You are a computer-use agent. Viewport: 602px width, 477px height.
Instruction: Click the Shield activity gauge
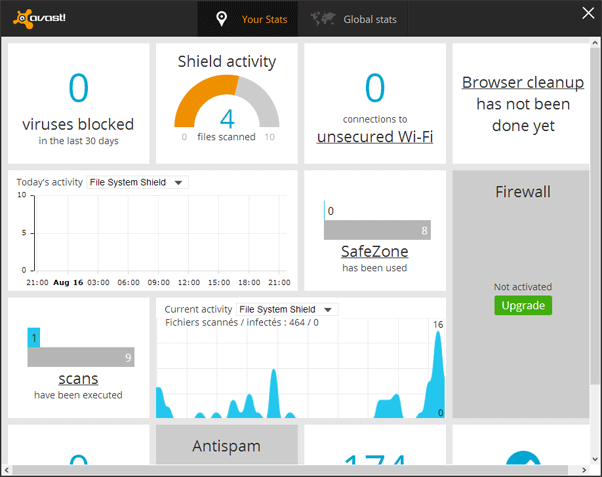227,102
